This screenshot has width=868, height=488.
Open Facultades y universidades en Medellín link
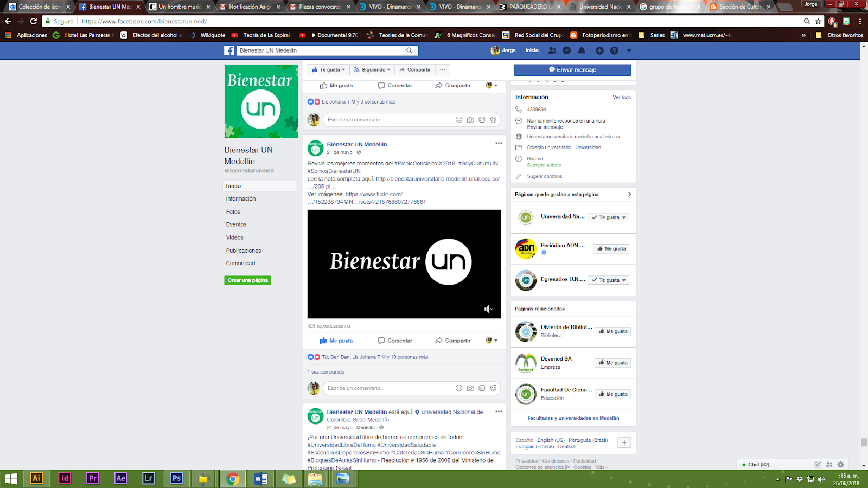pyautogui.click(x=573, y=418)
